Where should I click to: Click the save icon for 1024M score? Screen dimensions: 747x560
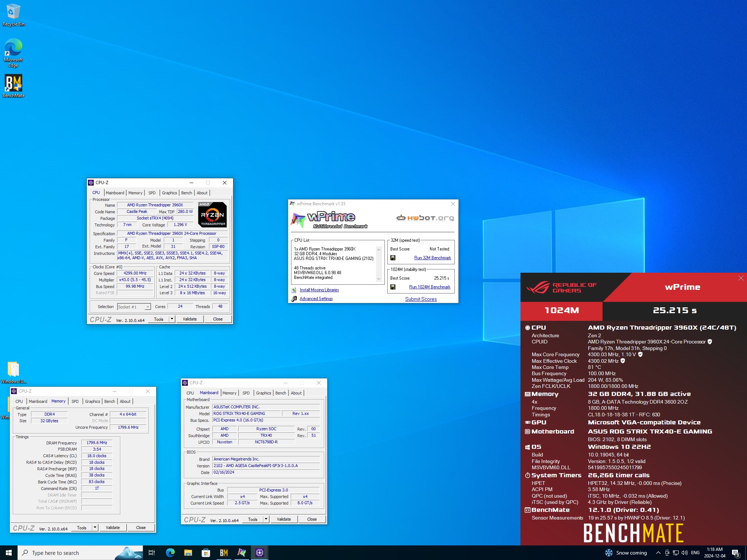pos(393,287)
